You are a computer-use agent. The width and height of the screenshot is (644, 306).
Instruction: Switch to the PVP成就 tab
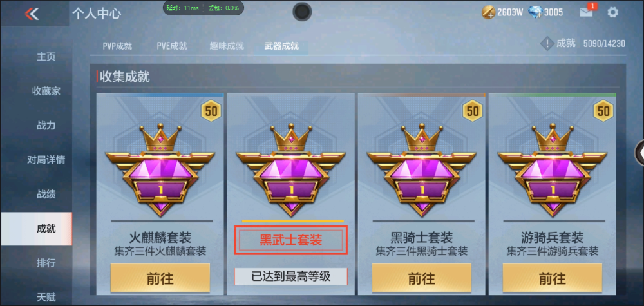pos(117,46)
